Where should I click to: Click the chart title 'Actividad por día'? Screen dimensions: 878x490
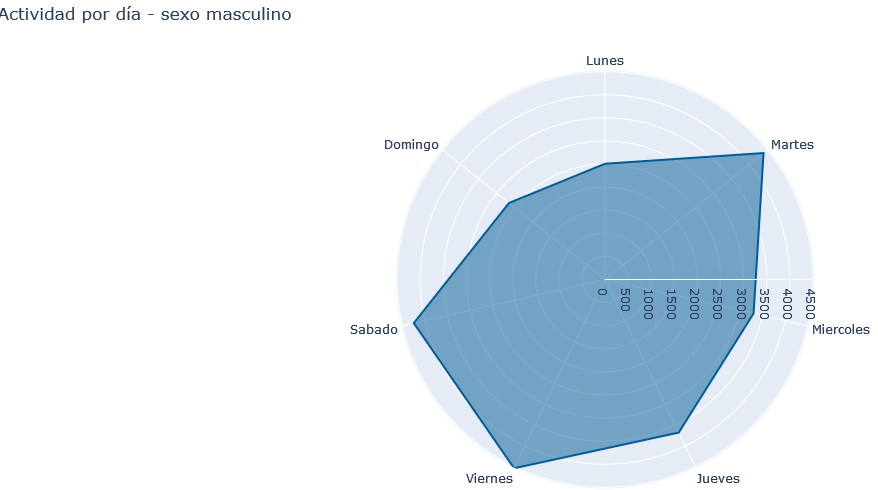69,14
